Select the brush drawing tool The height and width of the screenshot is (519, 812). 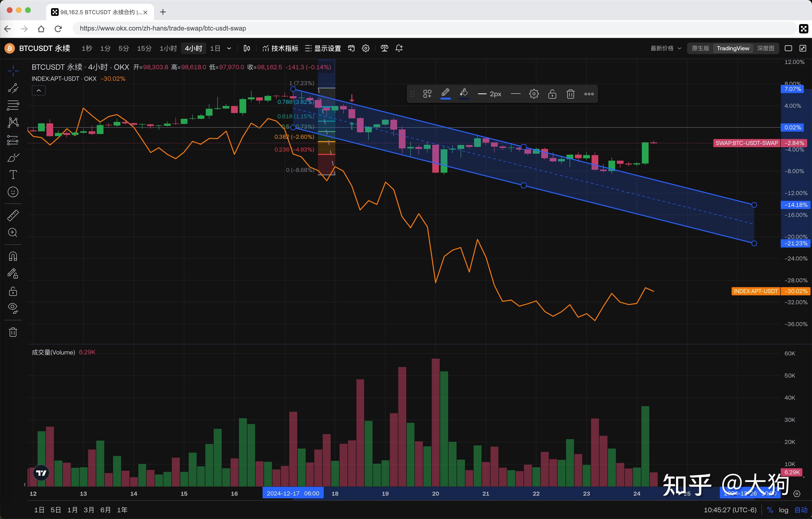13,157
